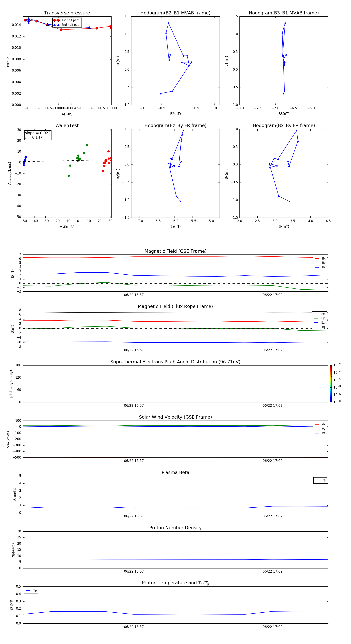The image size is (351, 644).
Task: Click the 'Vz' legend entry
Action: (320, 433)
